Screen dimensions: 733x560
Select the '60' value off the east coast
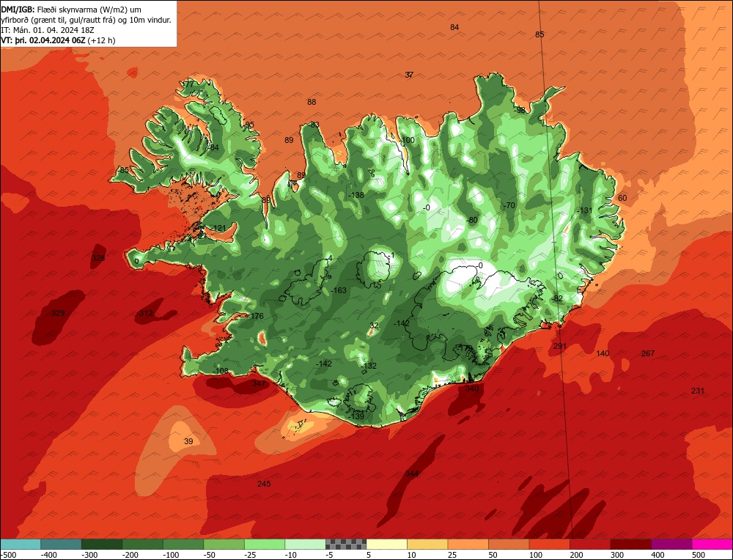[x=622, y=198]
